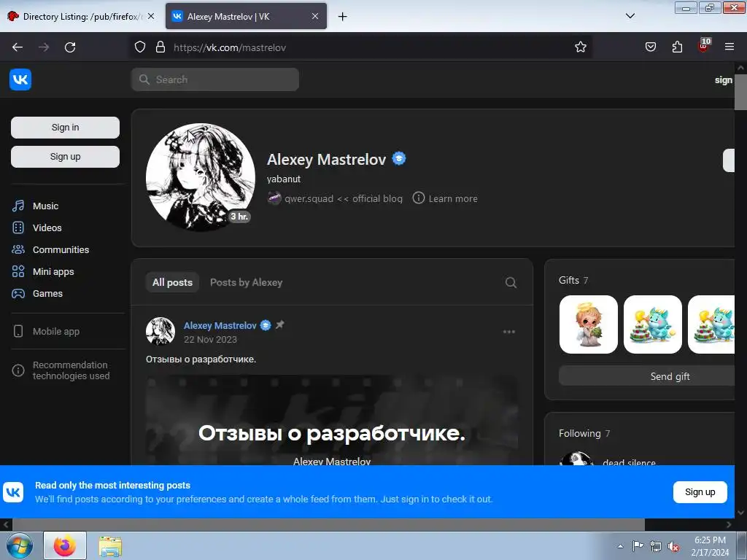Click the post date 22 Nov 2023

click(x=210, y=340)
